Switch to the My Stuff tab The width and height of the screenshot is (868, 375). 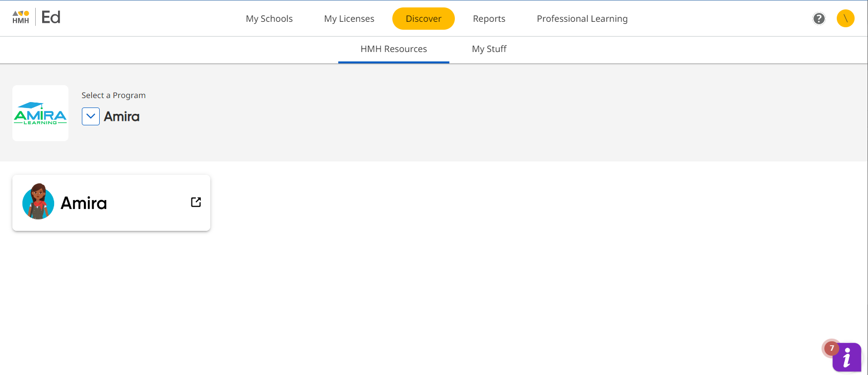point(489,49)
